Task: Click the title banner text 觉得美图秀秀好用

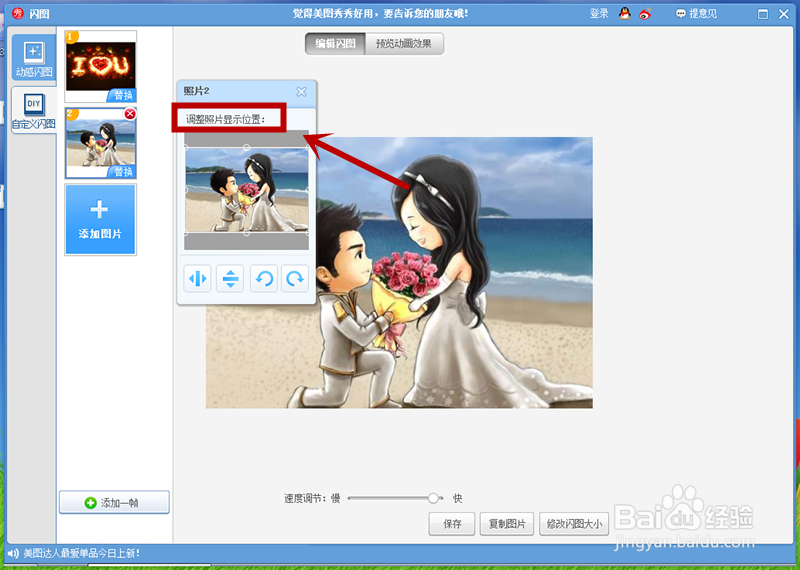Action: pyautogui.click(x=381, y=14)
